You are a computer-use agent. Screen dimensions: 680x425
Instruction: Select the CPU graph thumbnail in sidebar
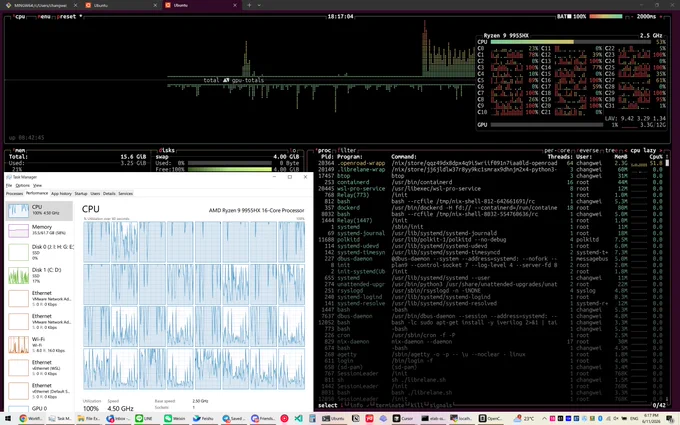(19, 210)
